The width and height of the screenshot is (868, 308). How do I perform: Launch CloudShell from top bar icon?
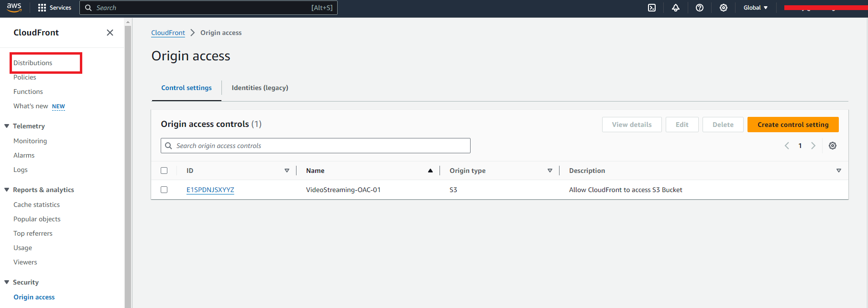[652, 8]
